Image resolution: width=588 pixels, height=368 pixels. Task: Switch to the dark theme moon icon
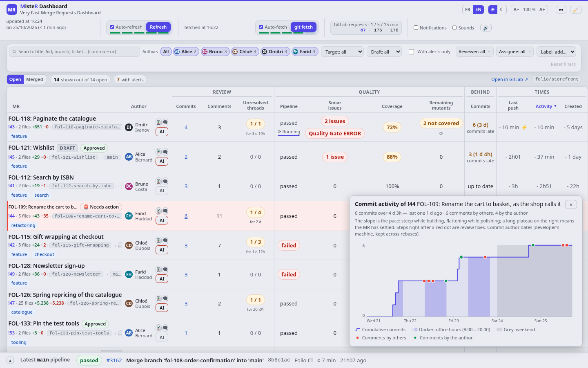click(x=502, y=9)
